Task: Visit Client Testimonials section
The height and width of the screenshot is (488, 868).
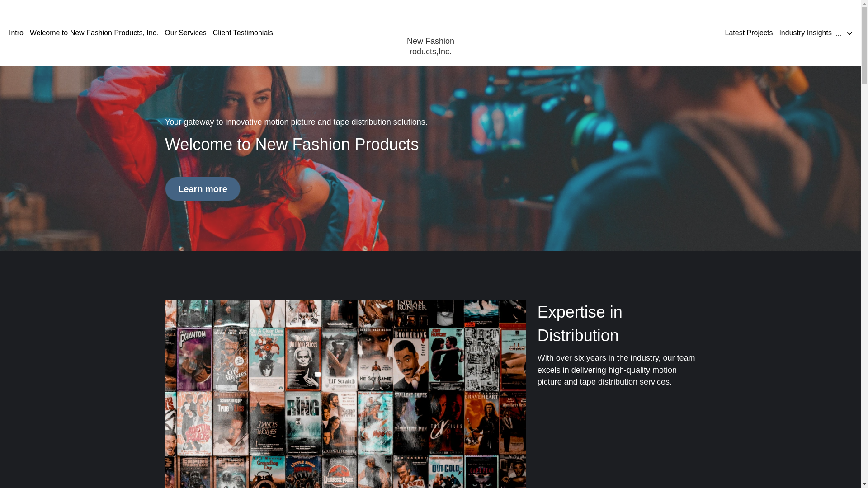Action: (243, 33)
